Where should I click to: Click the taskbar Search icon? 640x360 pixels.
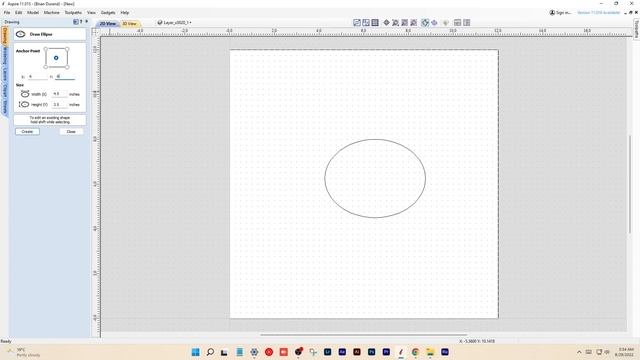[x=210, y=352]
